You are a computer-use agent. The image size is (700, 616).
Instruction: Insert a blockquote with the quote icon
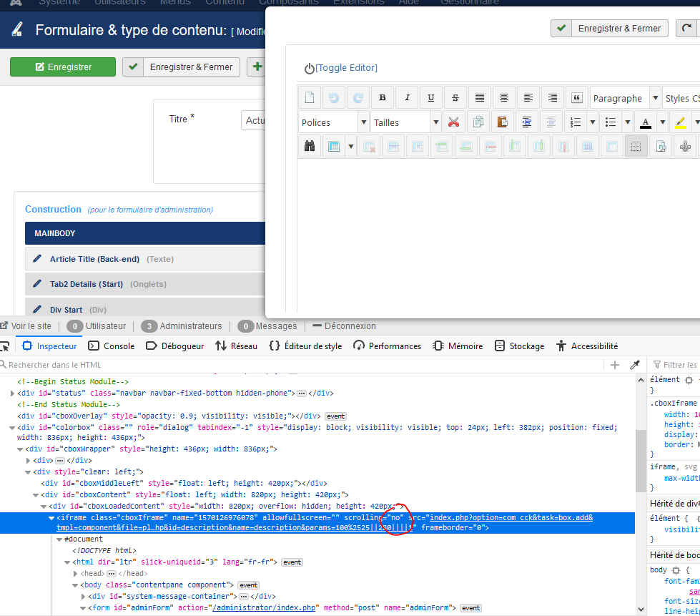click(577, 97)
